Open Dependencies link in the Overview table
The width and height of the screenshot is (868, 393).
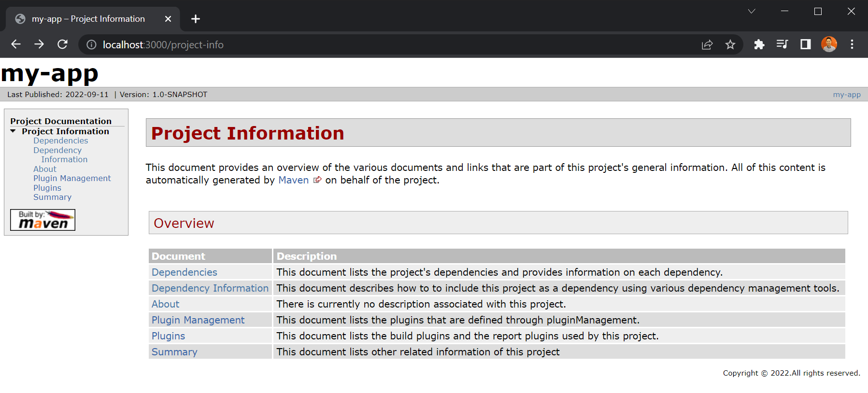(185, 272)
